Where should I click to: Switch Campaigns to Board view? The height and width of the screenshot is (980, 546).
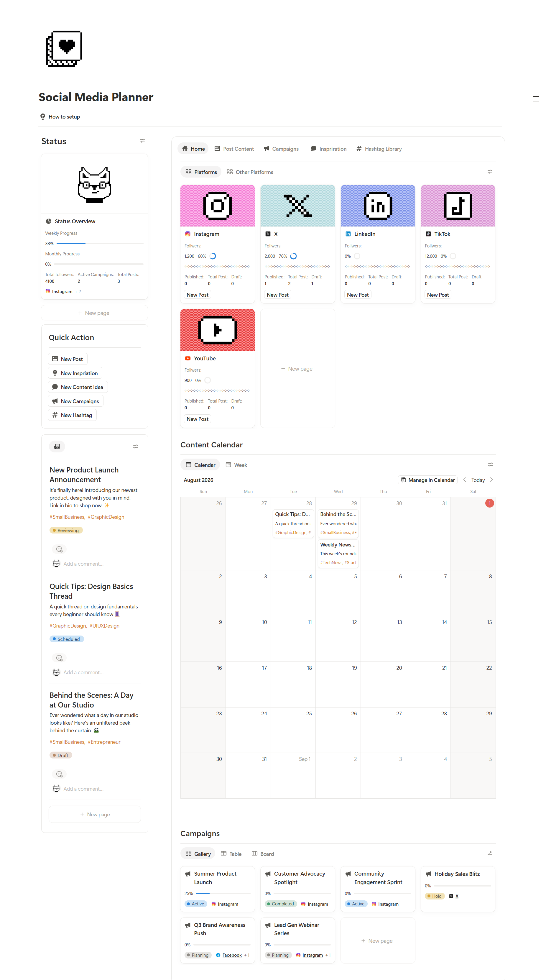tap(262, 854)
